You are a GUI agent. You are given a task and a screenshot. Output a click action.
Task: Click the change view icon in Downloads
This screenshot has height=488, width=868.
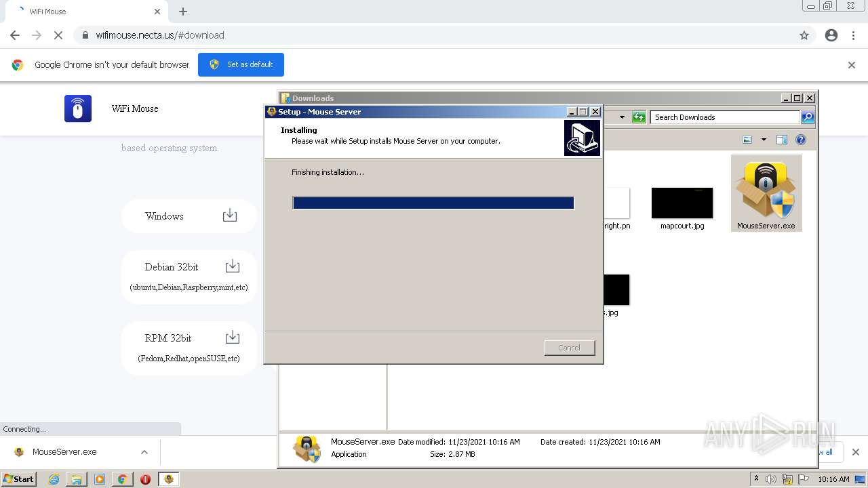point(747,140)
